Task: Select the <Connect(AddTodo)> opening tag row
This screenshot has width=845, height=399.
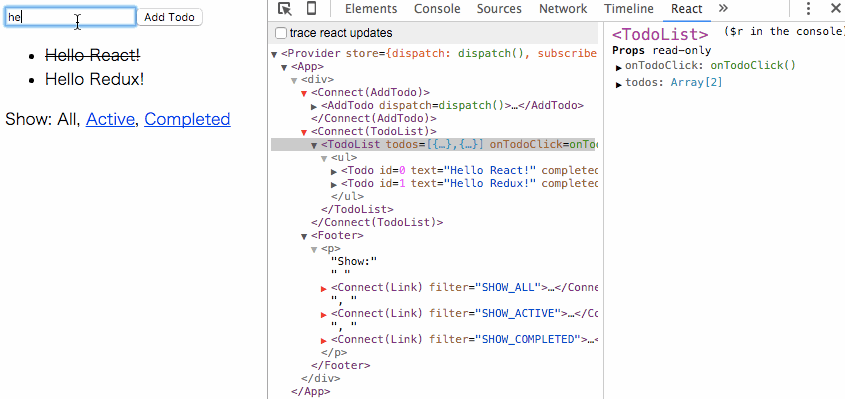Action: (x=370, y=93)
